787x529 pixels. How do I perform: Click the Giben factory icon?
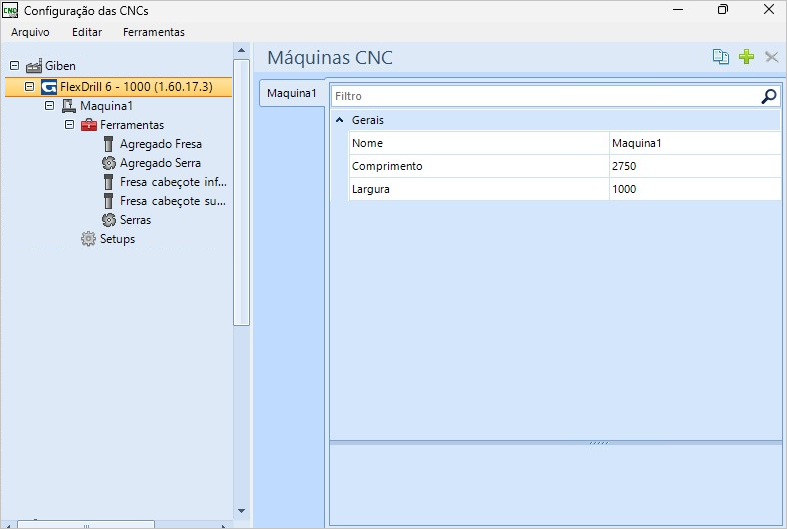tap(34, 66)
